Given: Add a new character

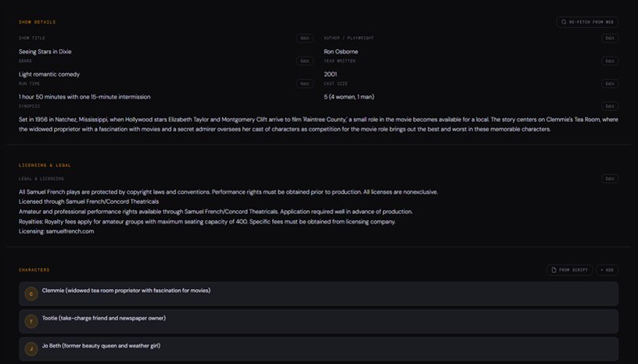Looking at the screenshot, I should (x=607, y=270).
